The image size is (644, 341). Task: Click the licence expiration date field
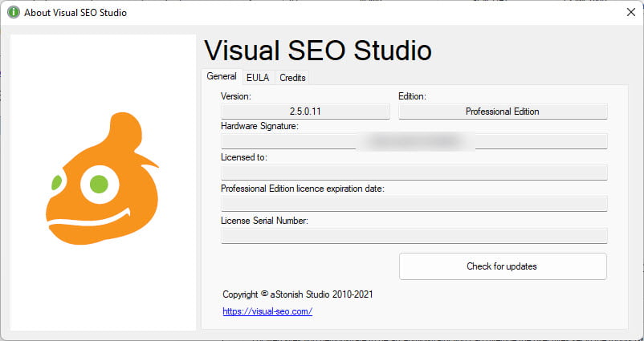(x=414, y=204)
